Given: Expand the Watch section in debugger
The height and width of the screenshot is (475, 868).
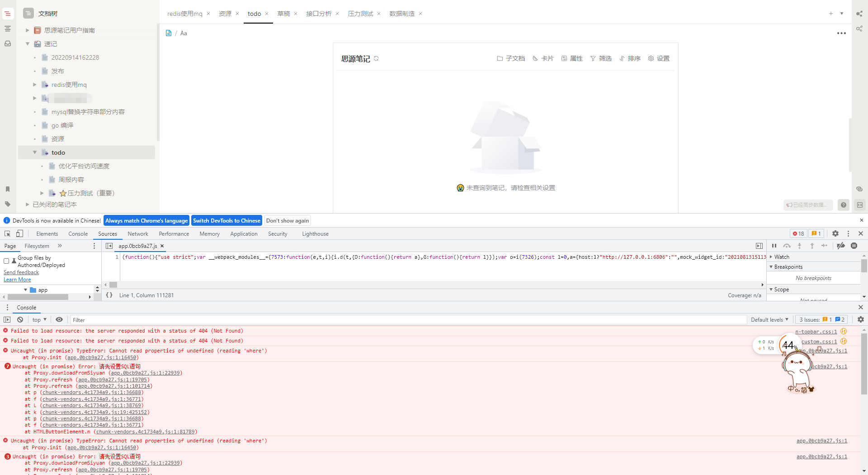Looking at the screenshot, I should point(771,256).
